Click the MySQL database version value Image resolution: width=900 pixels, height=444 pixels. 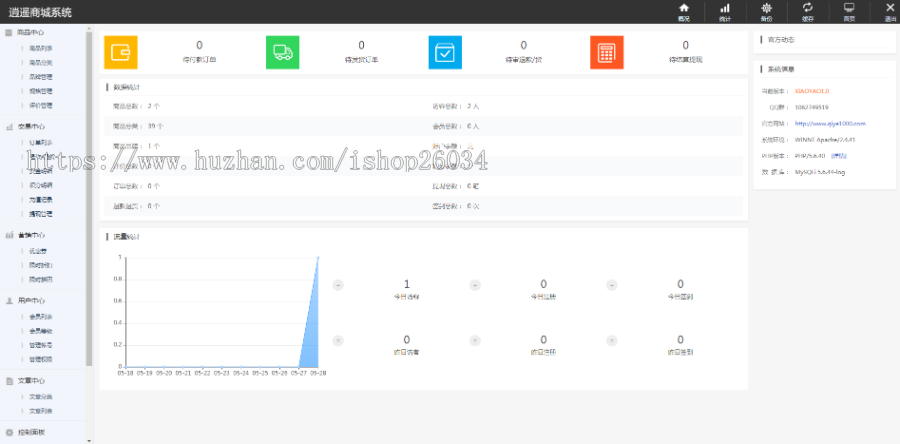(820, 172)
